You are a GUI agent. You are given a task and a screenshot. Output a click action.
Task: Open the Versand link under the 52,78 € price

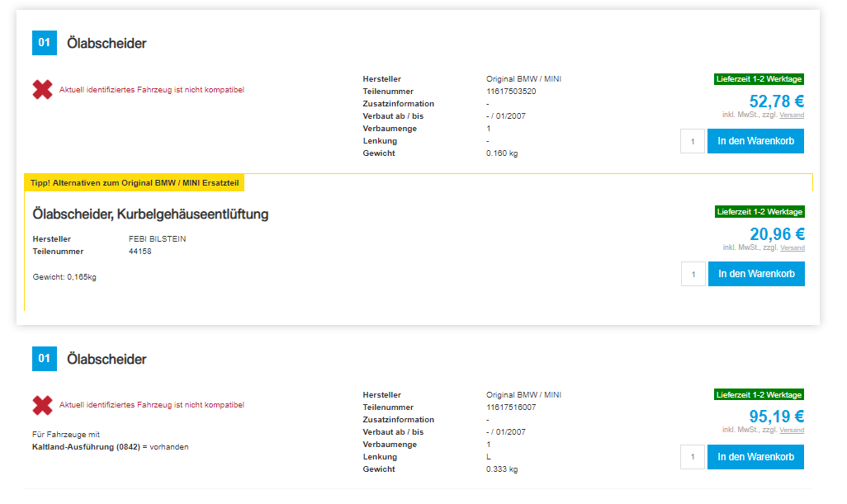(792, 115)
